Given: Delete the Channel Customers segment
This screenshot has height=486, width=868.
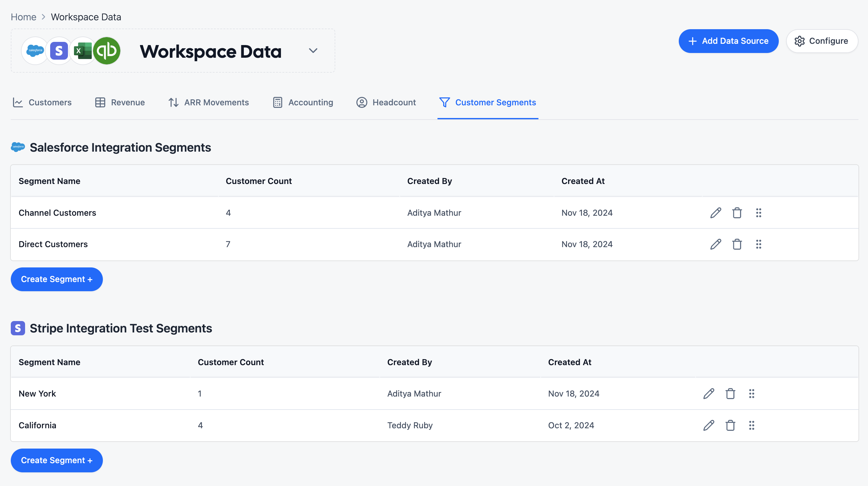Looking at the screenshot, I should point(737,213).
